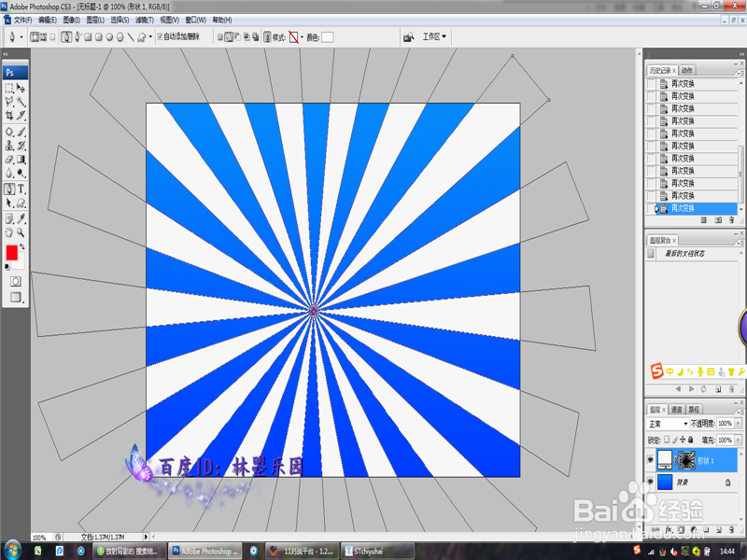Hide the 背景 layer
Viewport: 747px width, 560px height.
coord(650,483)
